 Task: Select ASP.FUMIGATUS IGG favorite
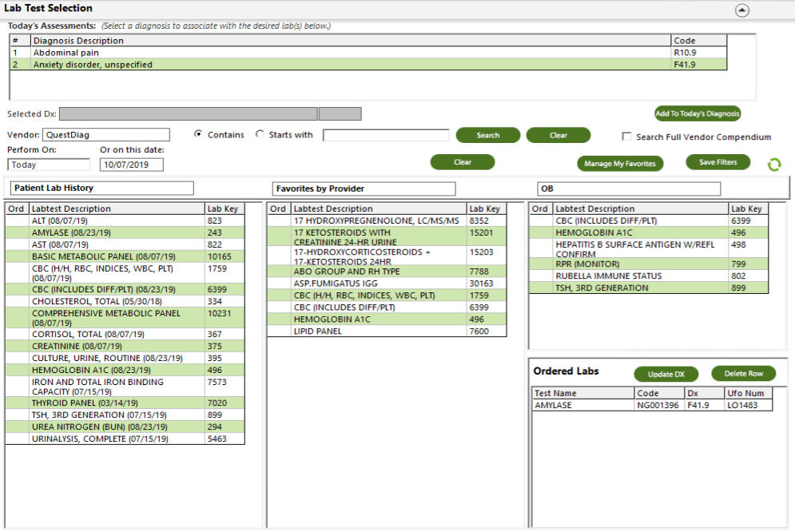(387, 284)
